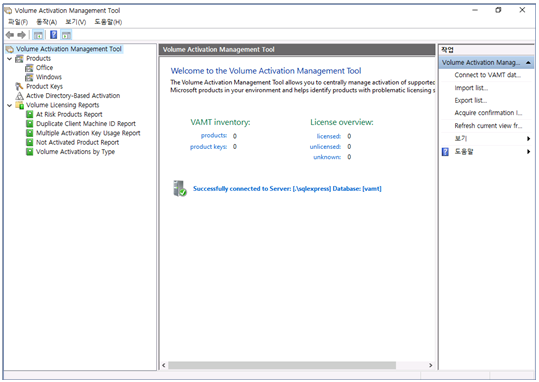539x382 pixels.
Task: Open the product keys inventory link
Action: 208,147
